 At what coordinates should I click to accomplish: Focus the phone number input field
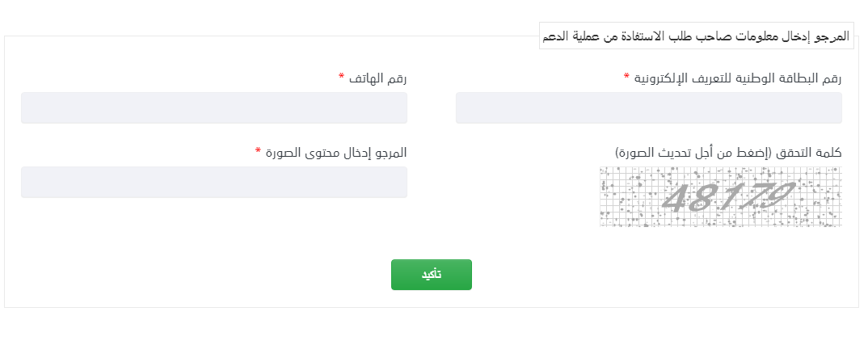[x=213, y=107]
